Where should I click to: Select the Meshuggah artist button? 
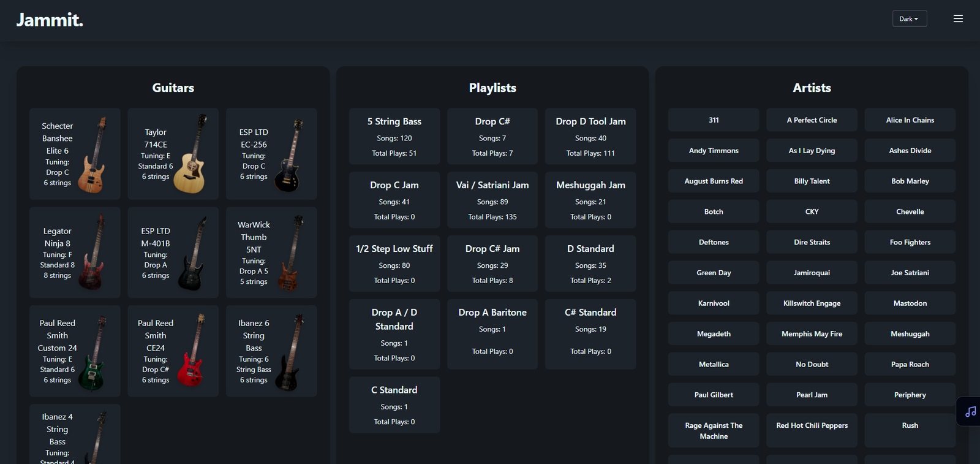pos(910,334)
